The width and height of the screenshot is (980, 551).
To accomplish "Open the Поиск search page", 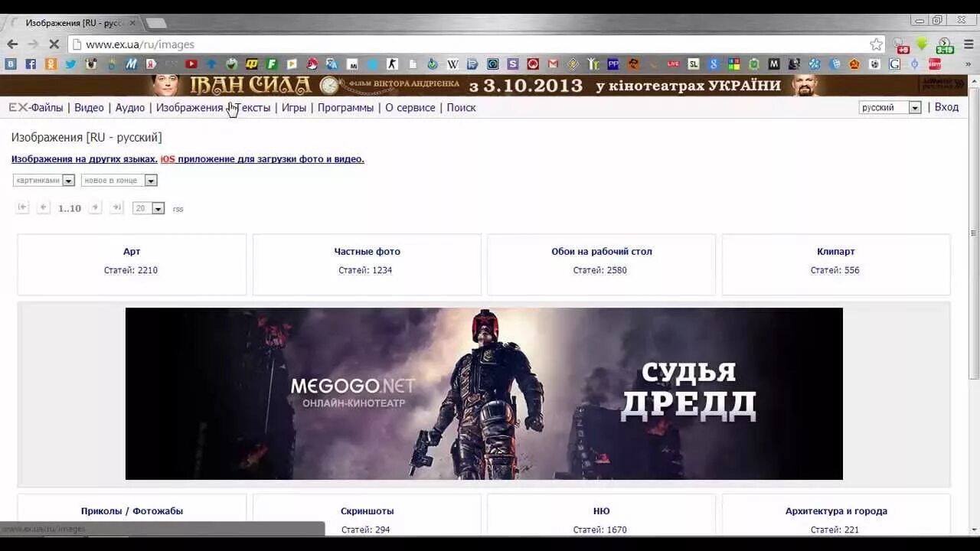I will [461, 108].
